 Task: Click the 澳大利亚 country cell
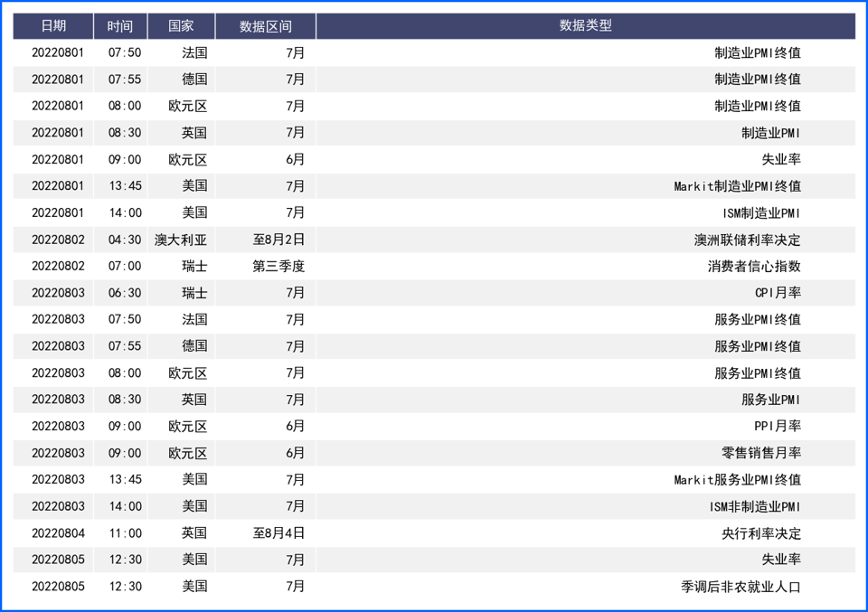click(x=181, y=240)
